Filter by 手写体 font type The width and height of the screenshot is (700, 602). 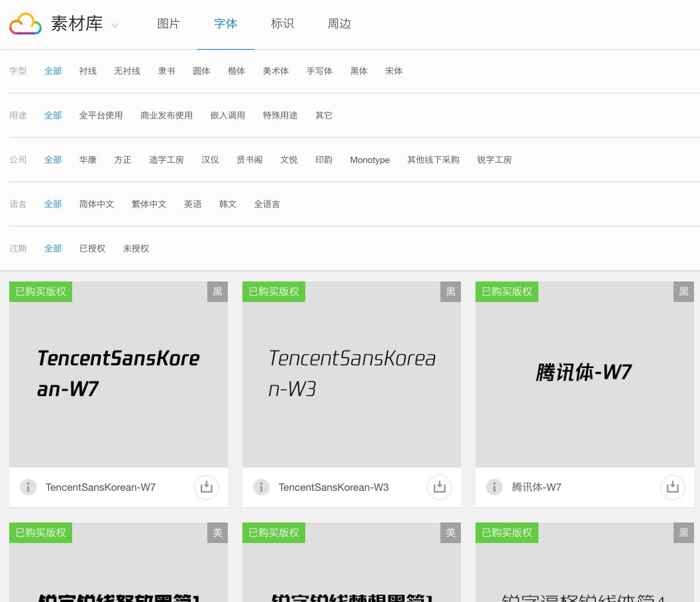click(319, 71)
